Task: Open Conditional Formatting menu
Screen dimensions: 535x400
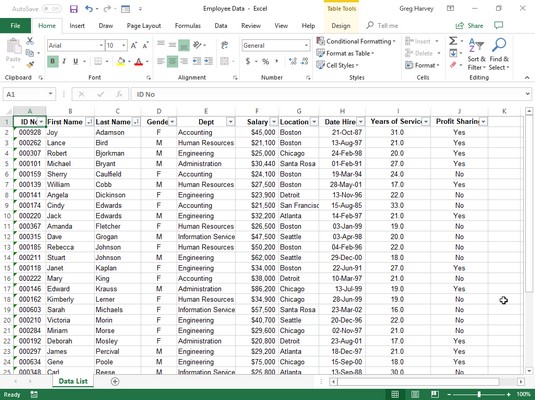Action: [356, 41]
